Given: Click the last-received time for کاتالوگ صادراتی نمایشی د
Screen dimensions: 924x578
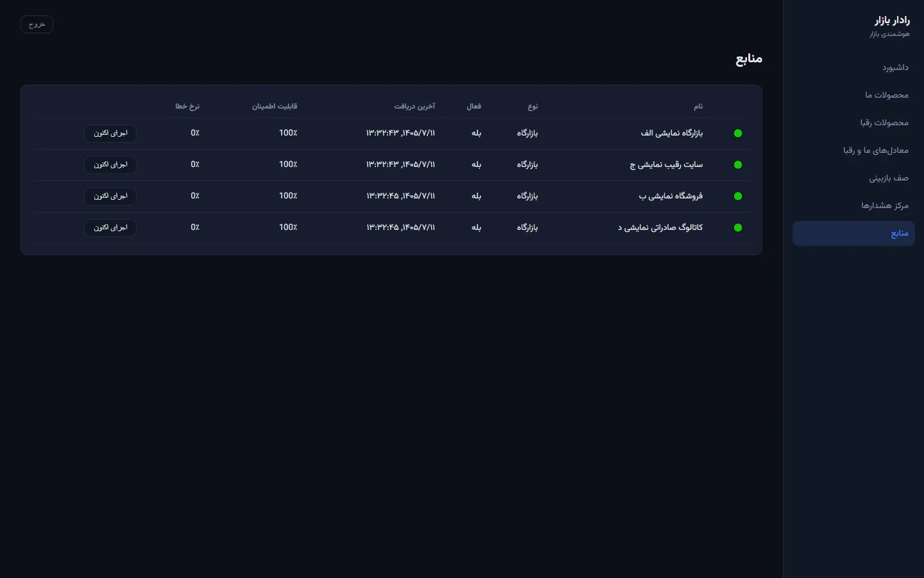Looking at the screenshot, I should tap(401, 227).
